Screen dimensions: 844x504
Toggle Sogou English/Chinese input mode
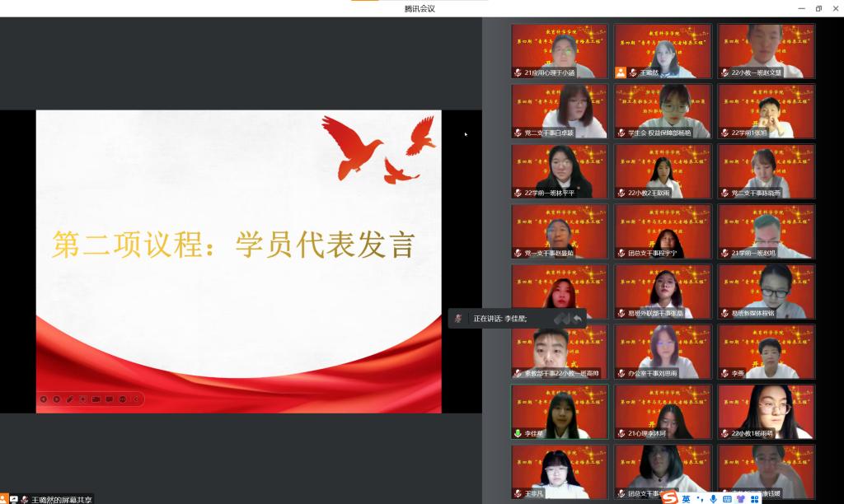point(686,498)
